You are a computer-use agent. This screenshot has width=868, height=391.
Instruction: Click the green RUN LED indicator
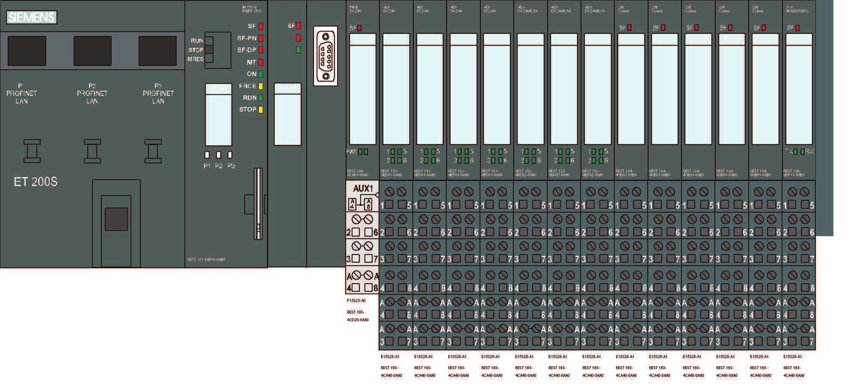[261, 98]
